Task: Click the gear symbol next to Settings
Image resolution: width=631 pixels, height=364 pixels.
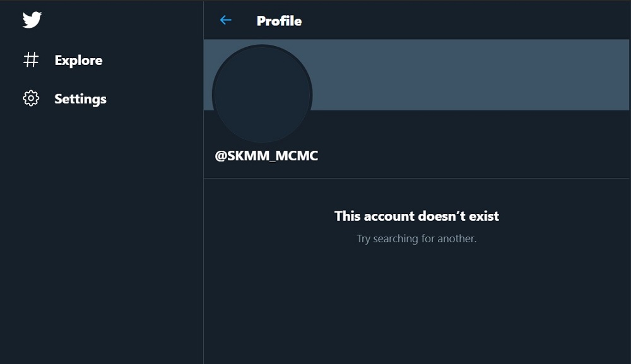Action: point(29,98)
